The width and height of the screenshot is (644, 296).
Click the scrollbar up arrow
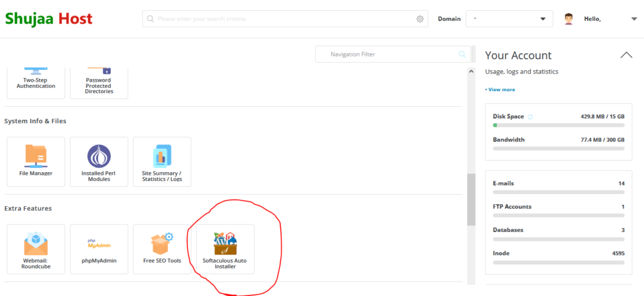pos(471,72)
